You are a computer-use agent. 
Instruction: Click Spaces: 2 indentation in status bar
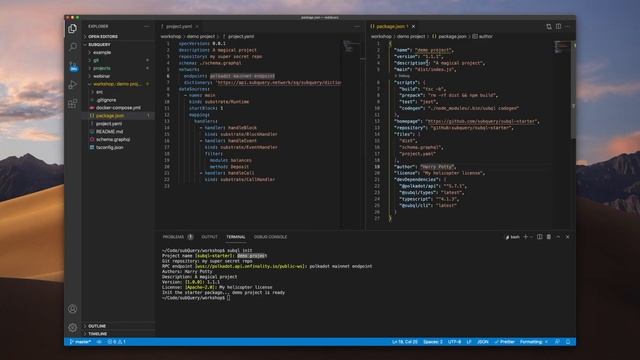[x=433, y=342]
